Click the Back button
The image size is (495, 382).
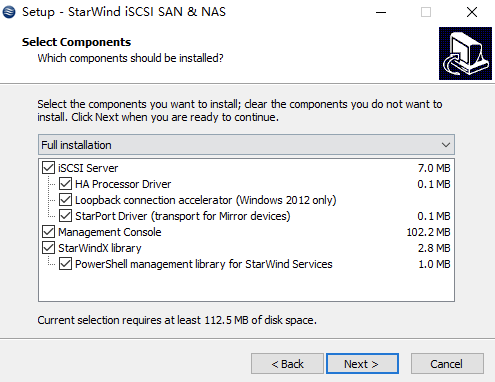[287, 364]
